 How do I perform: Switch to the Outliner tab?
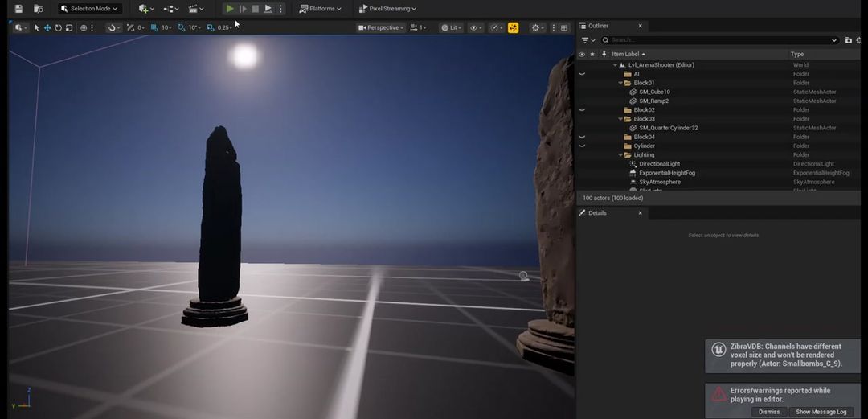click(599, 26)
